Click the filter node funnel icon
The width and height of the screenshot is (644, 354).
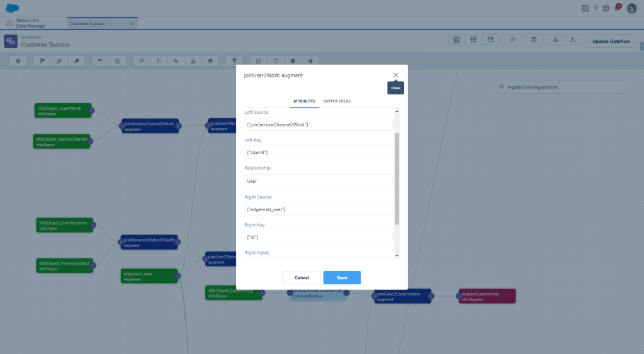[234, 61]
